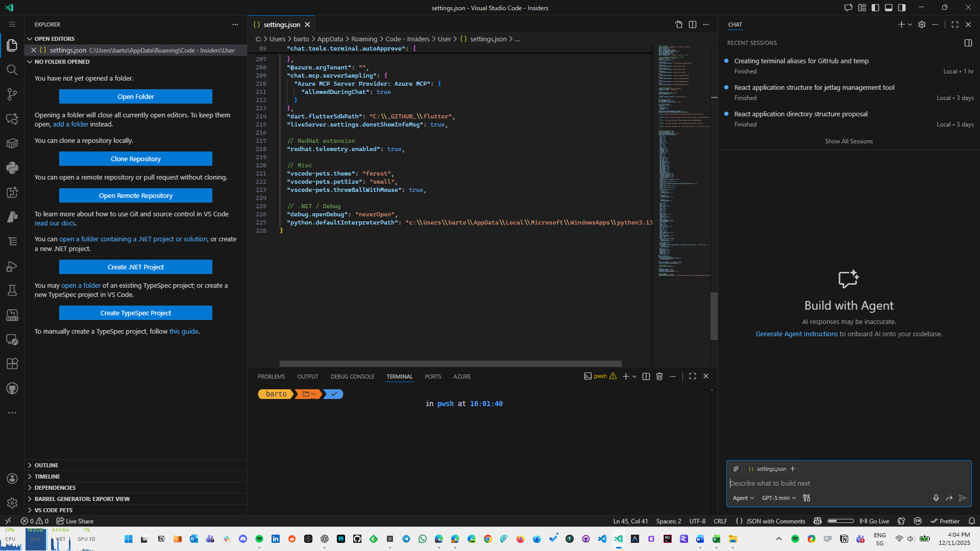This screenshot has width=980, height=551.
Task: Open the Run and Debug view
Action: tap(12, 266)
